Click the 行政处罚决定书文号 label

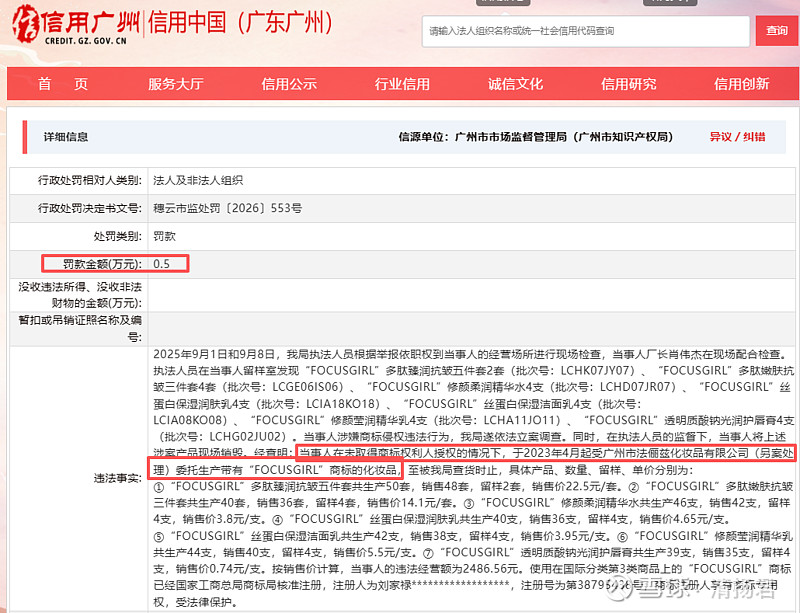pyautogui.click(x=90, y=208)
